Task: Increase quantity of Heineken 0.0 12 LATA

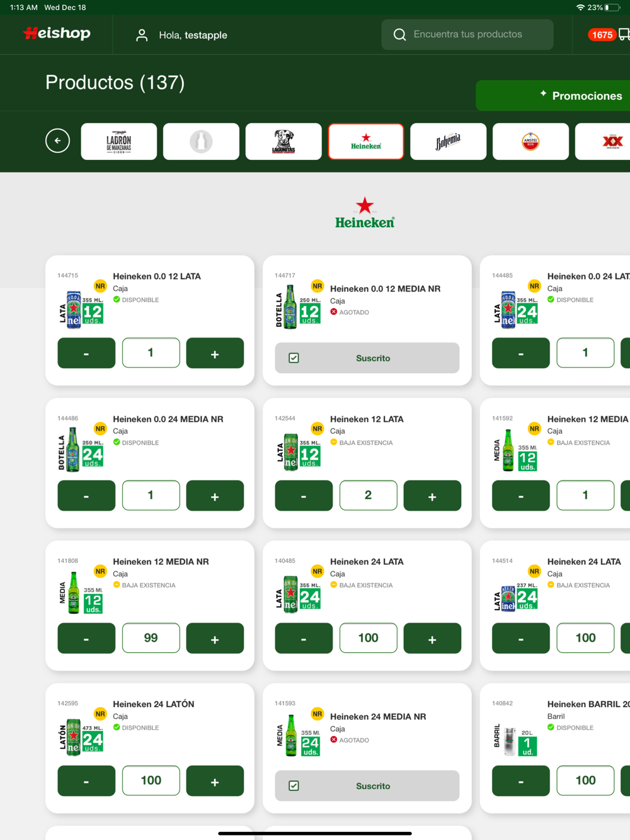Action: tap(215, 353)
